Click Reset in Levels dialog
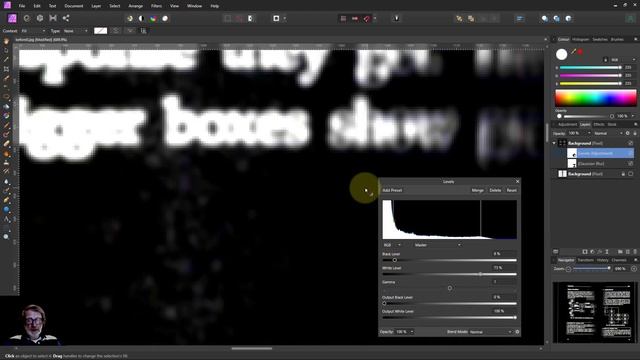The height and width of the screenshot is (360, 640). pyautogui.click(x=511, y=190)
